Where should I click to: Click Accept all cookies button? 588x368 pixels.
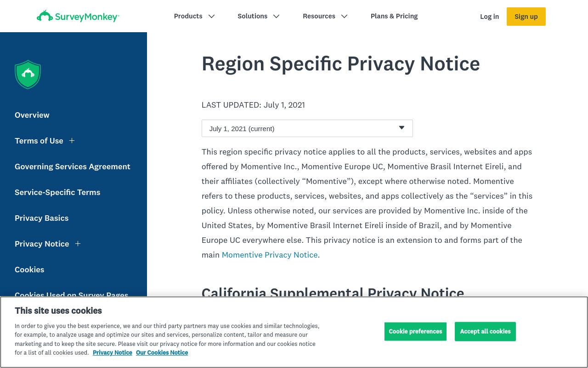pos(485,332)
